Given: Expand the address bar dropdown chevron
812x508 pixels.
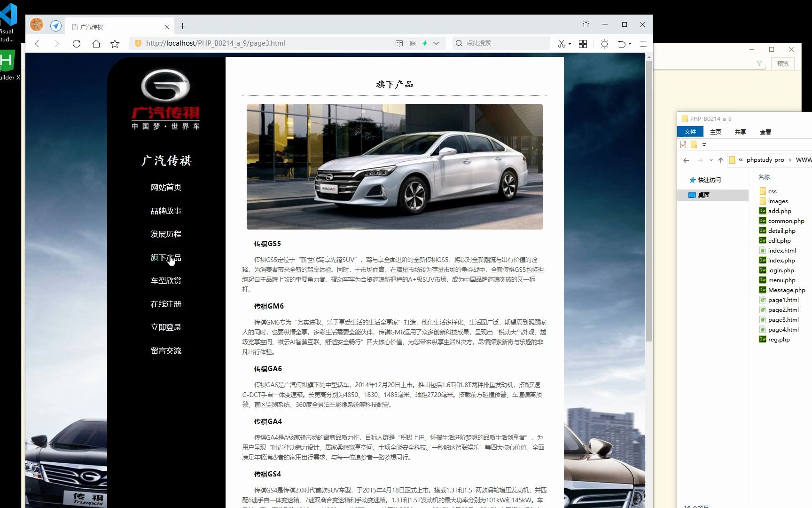Looking at the screenshot, I should (436, 43).
